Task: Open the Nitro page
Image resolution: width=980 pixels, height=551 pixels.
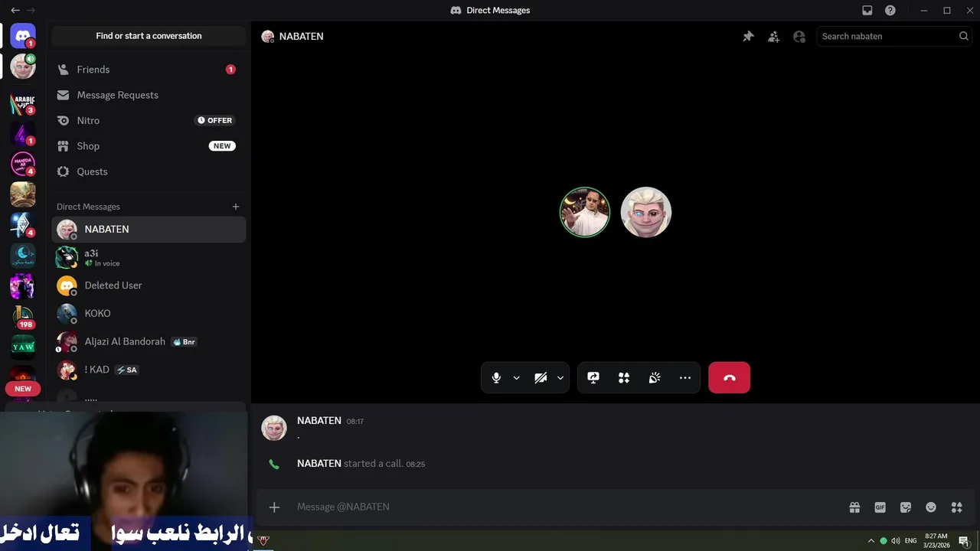Action: click(149, 120)
